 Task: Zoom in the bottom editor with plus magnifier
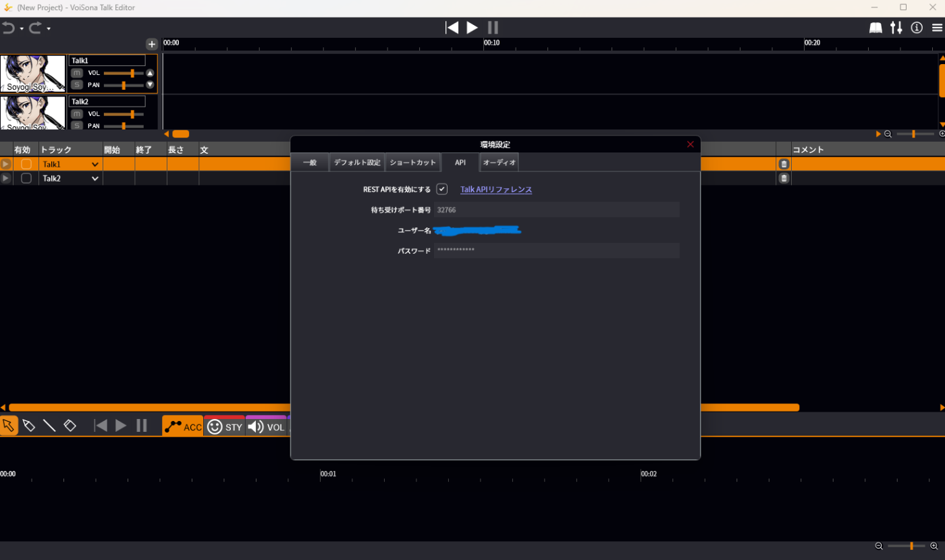[x=934, y=546]
